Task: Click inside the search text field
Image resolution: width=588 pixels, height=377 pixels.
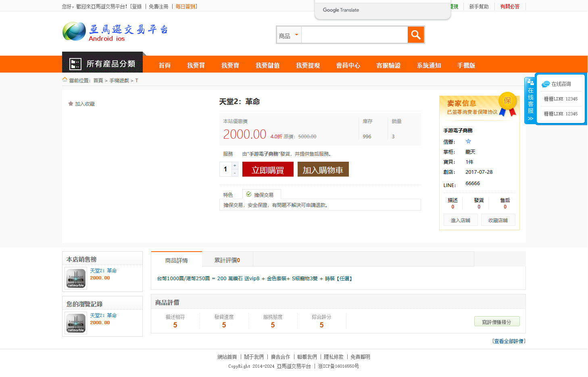Action: tap(354, 35)
